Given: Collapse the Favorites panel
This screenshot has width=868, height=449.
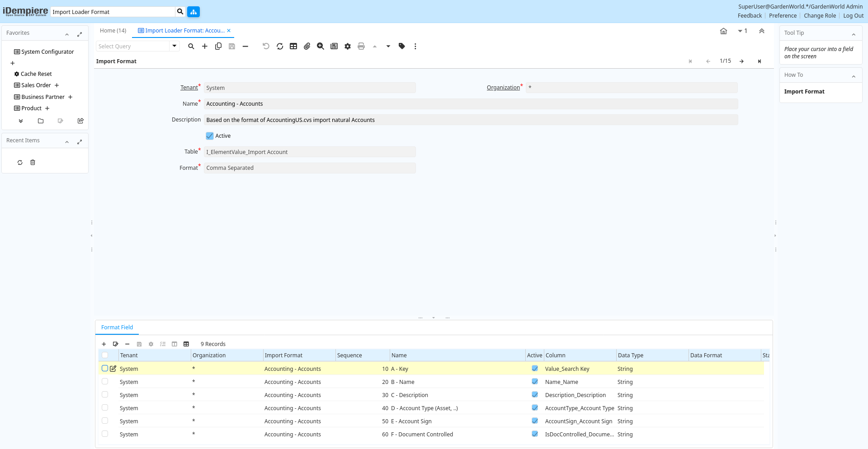Looking at the screenshot, I should click(67, 33).
